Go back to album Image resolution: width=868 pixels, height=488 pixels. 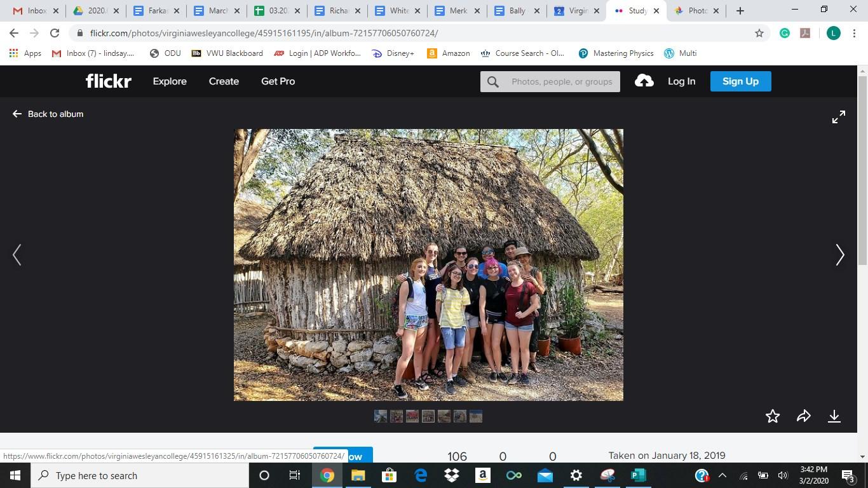tap(48, 114)
